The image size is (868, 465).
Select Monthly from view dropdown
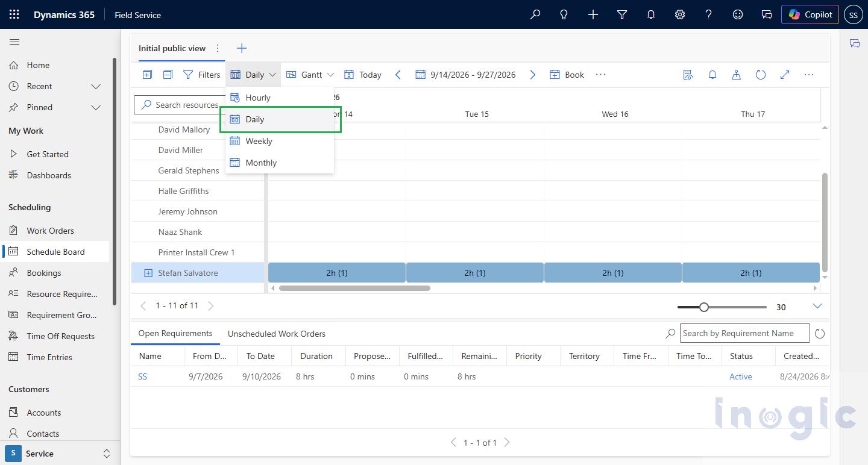tap(280, 163)
